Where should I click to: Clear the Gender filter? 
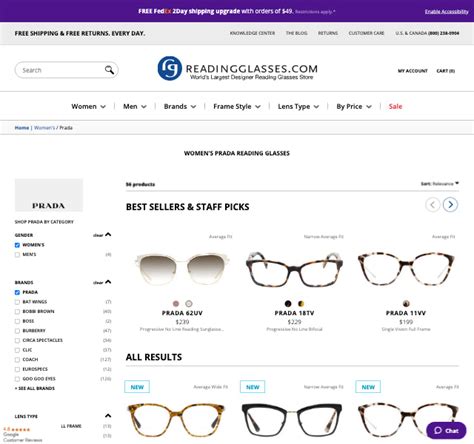[x=98, y=235]
